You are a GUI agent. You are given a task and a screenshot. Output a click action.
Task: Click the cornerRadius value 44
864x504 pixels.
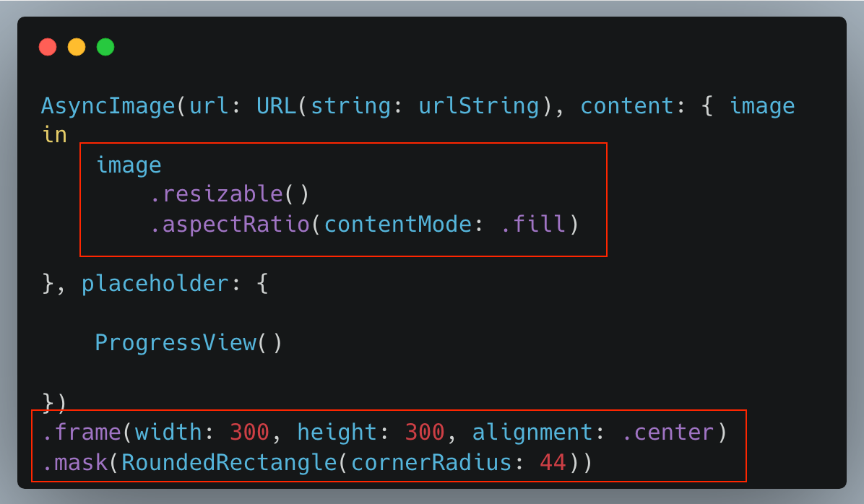553,462
